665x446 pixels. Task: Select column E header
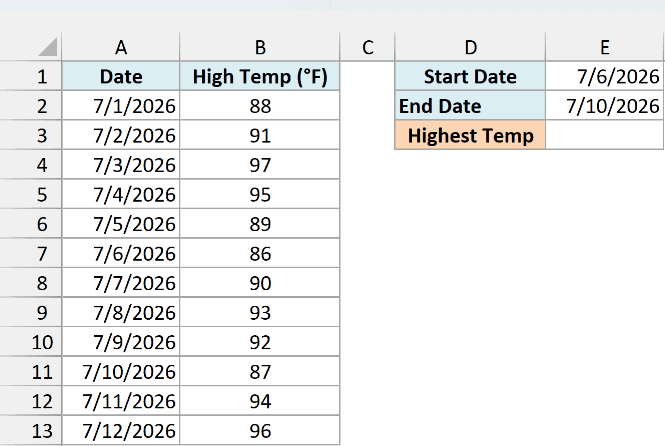tap(605, 47)
